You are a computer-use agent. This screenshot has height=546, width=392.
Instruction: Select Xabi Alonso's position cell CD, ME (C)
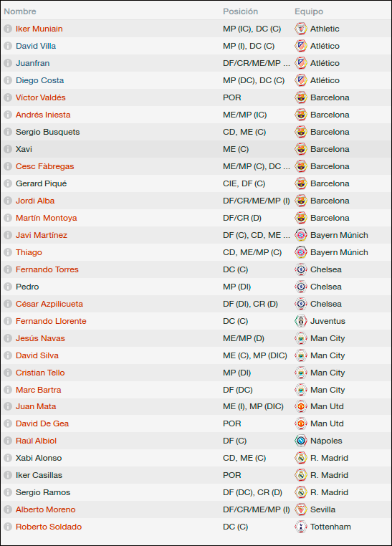244,458
